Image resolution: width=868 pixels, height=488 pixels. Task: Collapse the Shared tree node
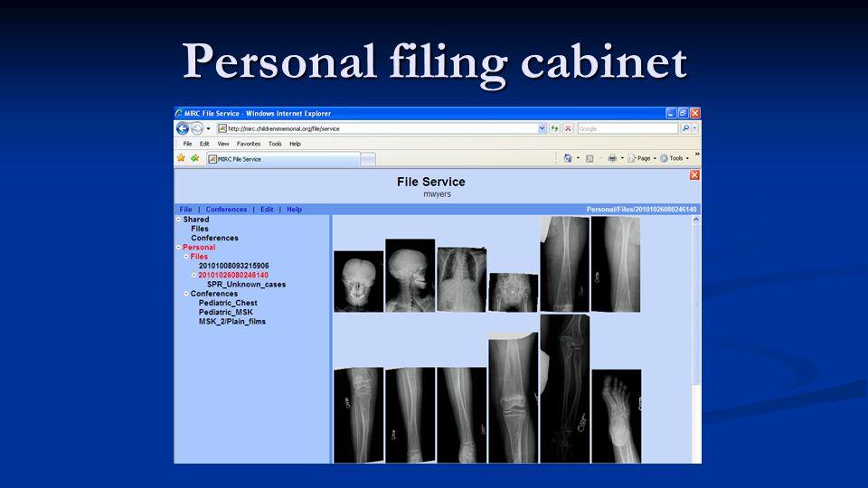coord(178,220)
